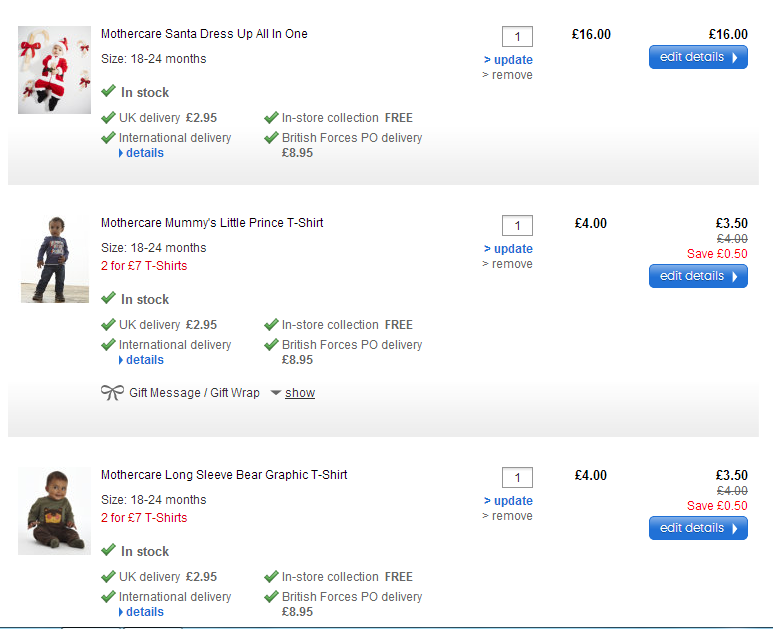Viewport: 773px width, 629px height.
Task: Open Mummy's Little Prince T-Shirt thumbnail
Action: coord(40,259)
